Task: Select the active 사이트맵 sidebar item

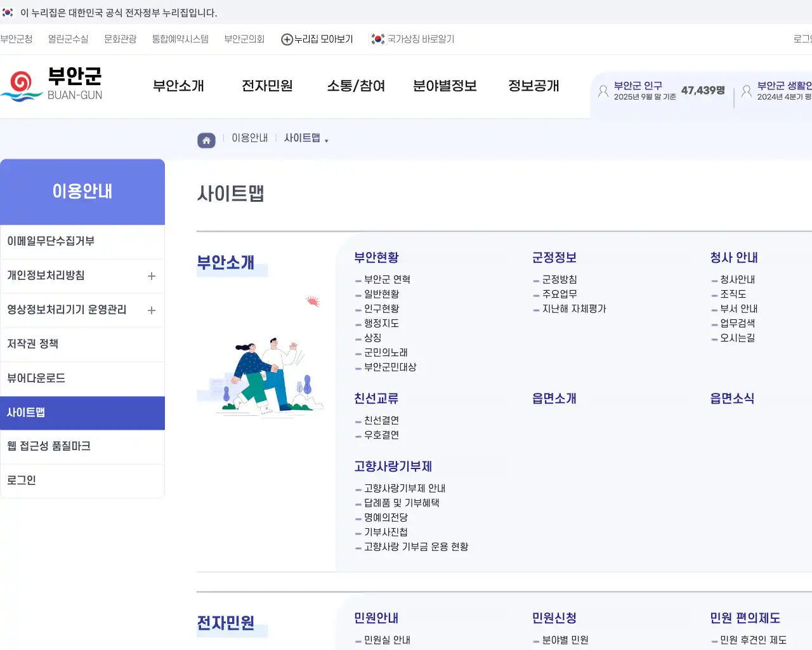Action: 82,413
